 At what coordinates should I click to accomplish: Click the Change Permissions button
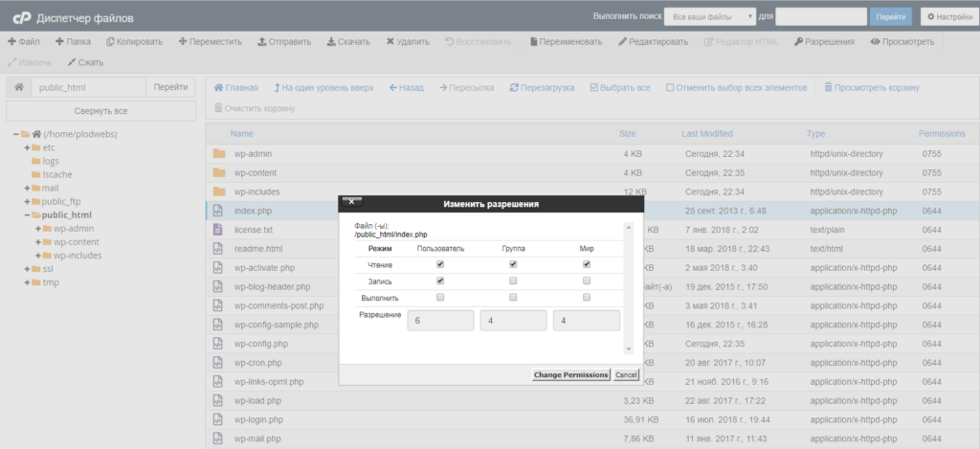click(570, 374)
